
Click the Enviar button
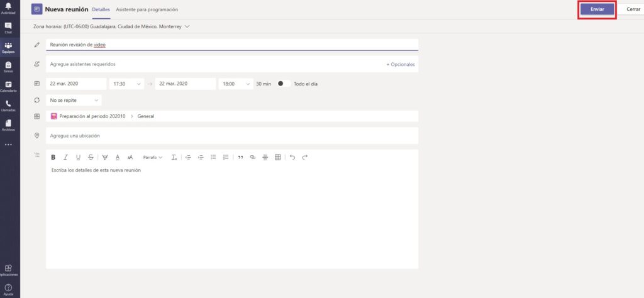coord(597,9)
